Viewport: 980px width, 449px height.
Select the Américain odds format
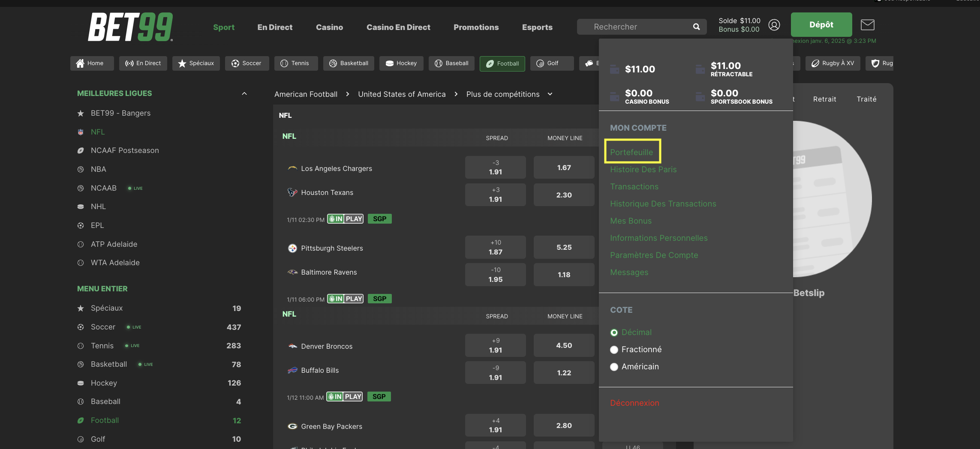point(634,367)
